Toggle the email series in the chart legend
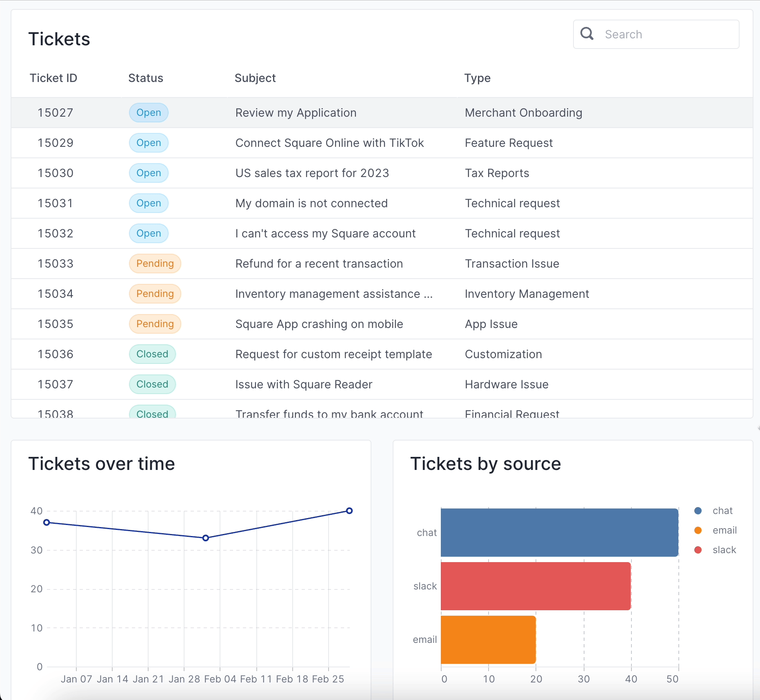 click(x=724, y=530)
